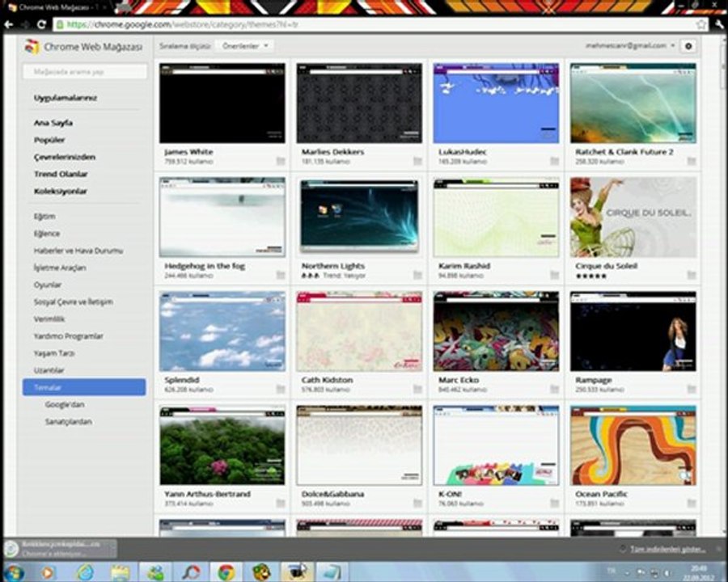
Task: Click the small icon on Dolce&Gabbana card
Action: [417, 503]
